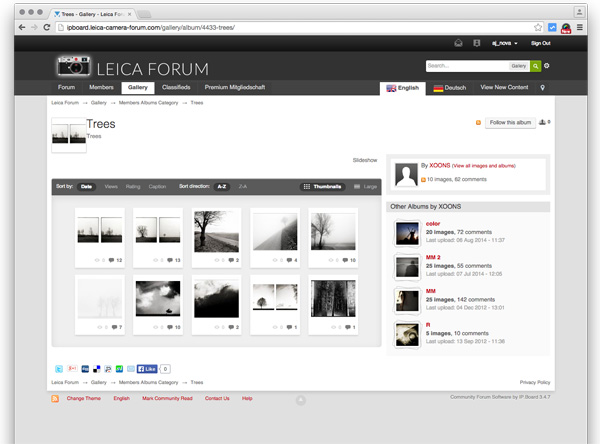Open the Gallery search scope selector
Screen dimensions: 600x444
pyautogui.click(x=519, y=66)
